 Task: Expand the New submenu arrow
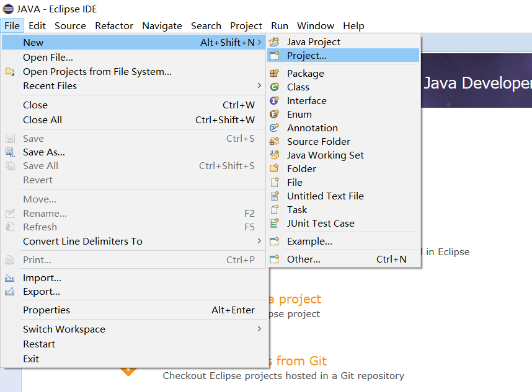coord(259,42)
